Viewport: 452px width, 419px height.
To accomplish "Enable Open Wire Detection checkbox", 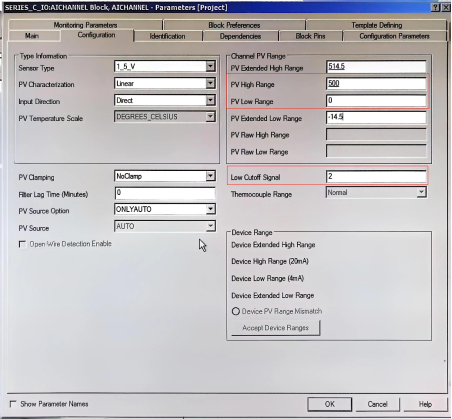I will tap(22, 244).
